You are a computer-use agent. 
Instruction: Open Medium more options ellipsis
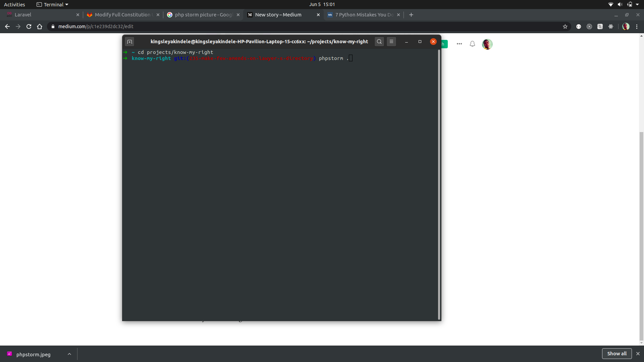[459, 44]
